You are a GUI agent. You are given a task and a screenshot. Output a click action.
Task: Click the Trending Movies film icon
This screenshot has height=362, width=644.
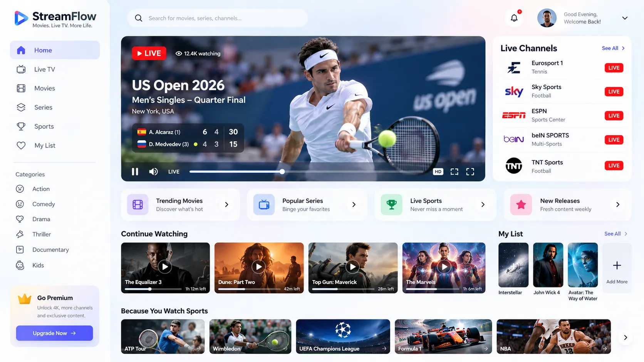[138, 205]
